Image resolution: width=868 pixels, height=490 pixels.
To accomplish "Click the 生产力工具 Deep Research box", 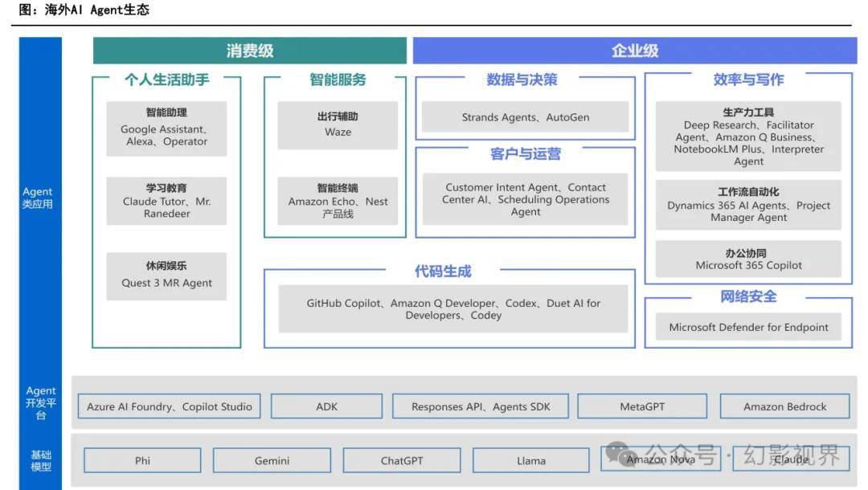I will point(748,136).
